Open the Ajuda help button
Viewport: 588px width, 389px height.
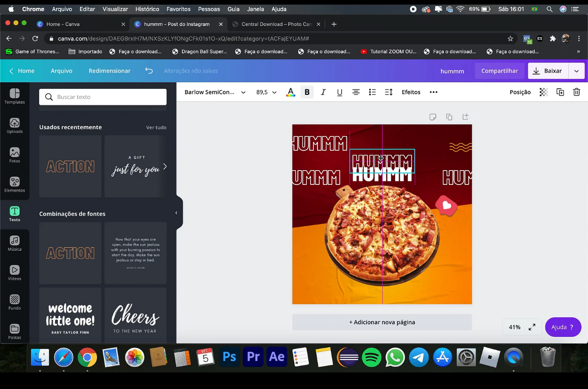point(563,327)
